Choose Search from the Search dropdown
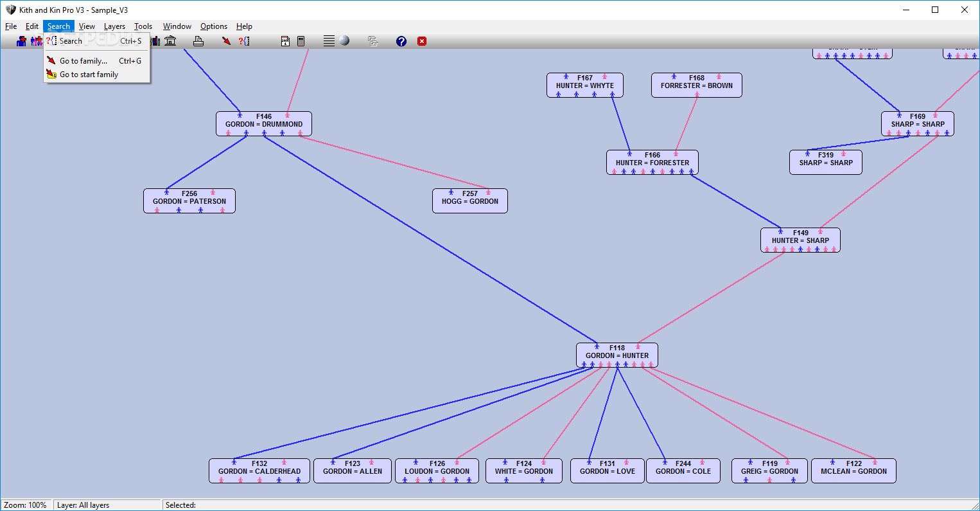Viewport: 980px width, 511px height. point(96,40)
